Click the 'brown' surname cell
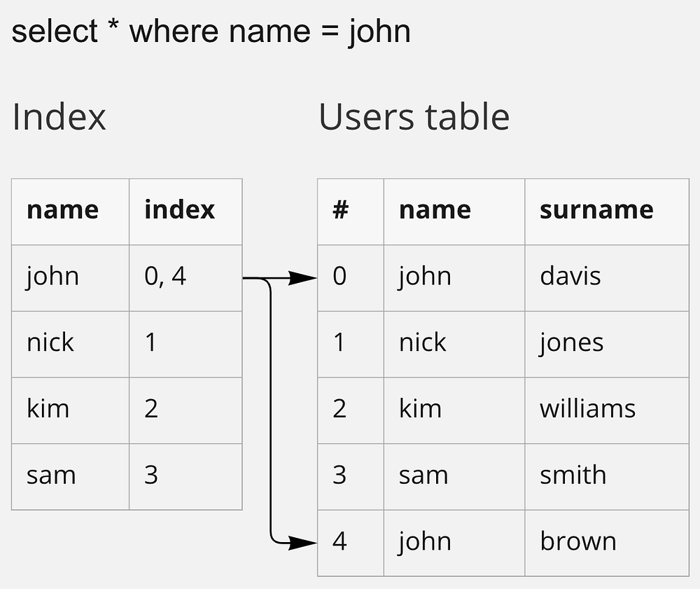Screen dimensions: 700x589 606,543
